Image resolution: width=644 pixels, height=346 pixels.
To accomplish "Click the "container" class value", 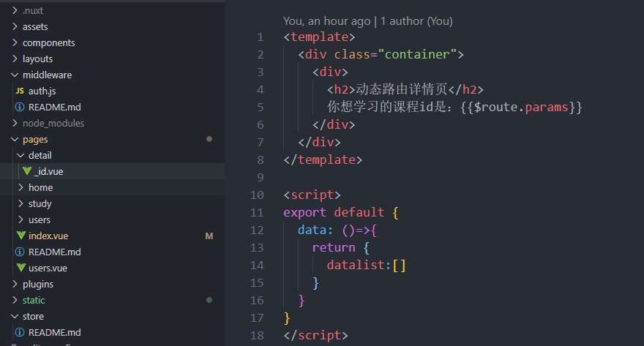I will point(417,54).
